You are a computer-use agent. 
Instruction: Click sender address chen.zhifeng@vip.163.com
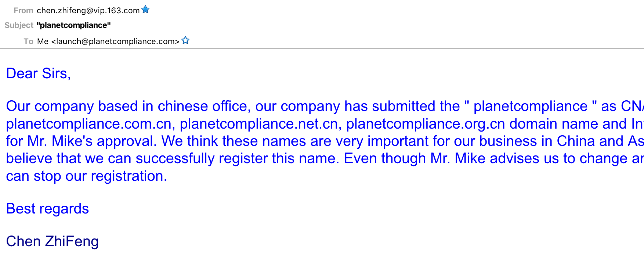click(88, 10)
